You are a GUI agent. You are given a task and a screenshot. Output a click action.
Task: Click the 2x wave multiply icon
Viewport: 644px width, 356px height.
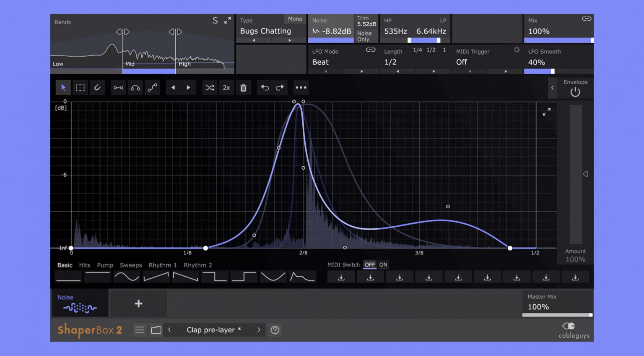pyautogui.click(x=226, y=87)
